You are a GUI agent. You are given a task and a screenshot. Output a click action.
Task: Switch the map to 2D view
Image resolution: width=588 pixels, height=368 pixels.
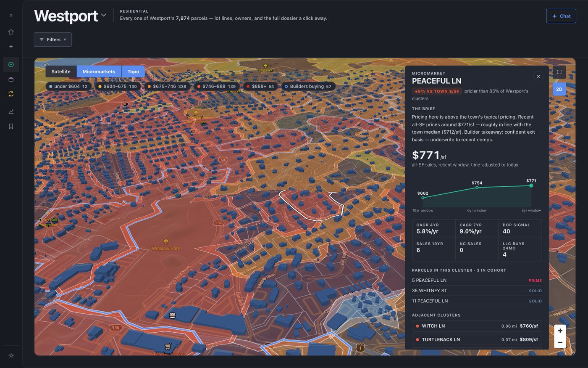[x=559, y=89]
